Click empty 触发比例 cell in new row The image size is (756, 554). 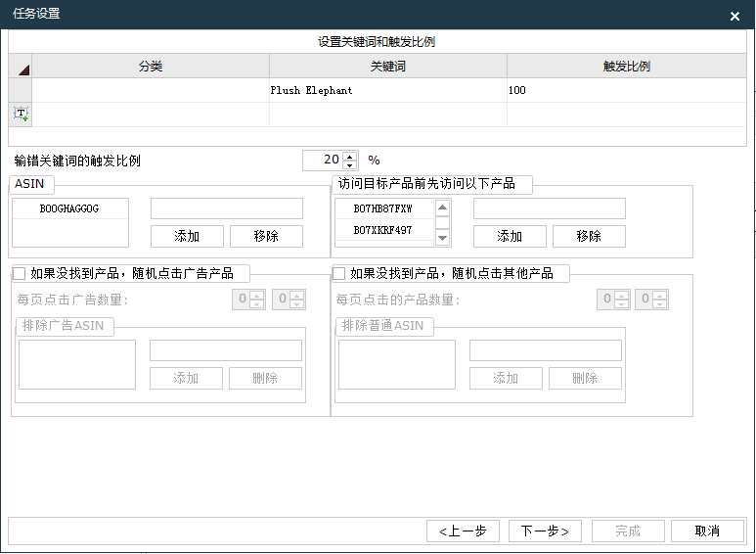(627, 115)
